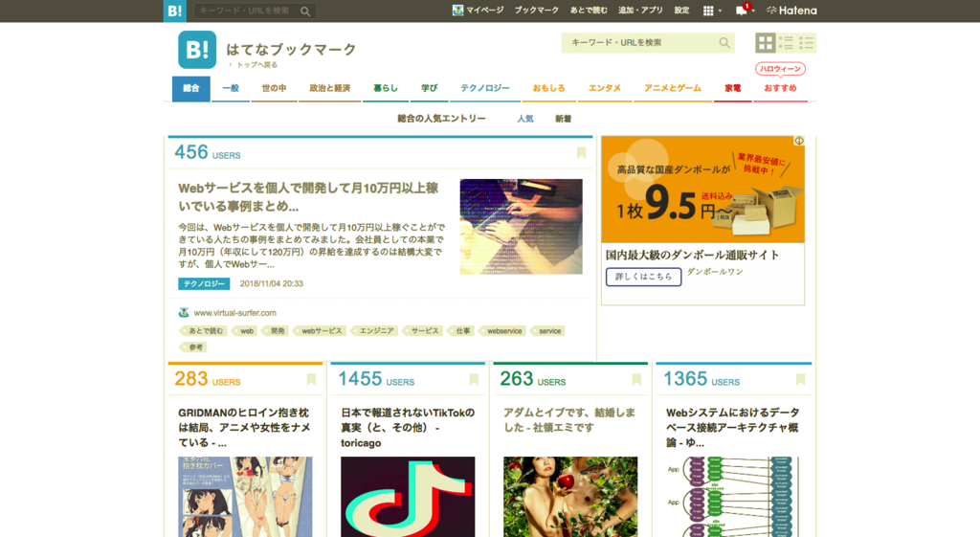980x537 pixels.
Task: Open Webシステムにおけるデータベース article title
Action: [x=732, y=428]
